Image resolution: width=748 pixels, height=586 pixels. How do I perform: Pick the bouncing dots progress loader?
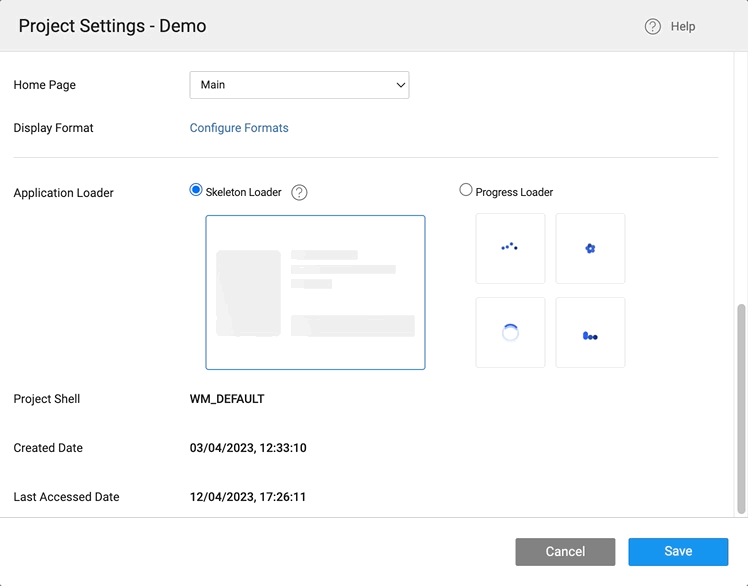(510, 248)
